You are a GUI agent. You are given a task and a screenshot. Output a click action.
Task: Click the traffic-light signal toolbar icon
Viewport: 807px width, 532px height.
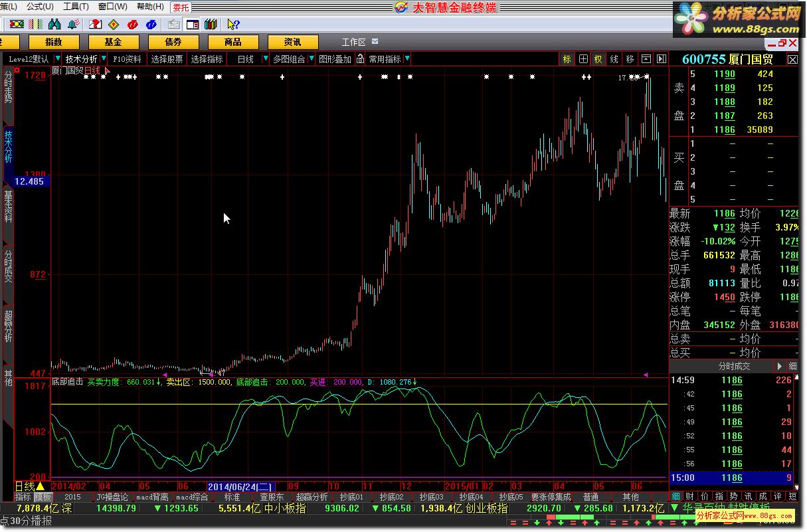[15, 25]
